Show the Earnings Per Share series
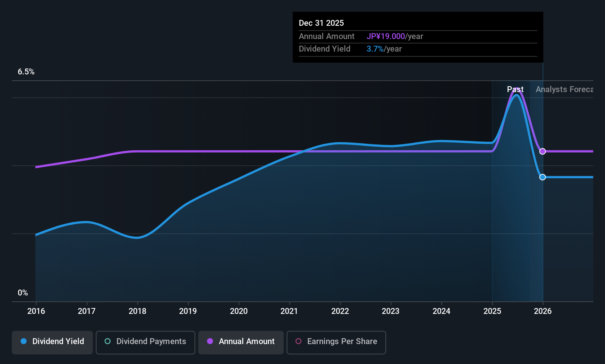The height and width of the screenshot is (364, 605). (336, 342)
